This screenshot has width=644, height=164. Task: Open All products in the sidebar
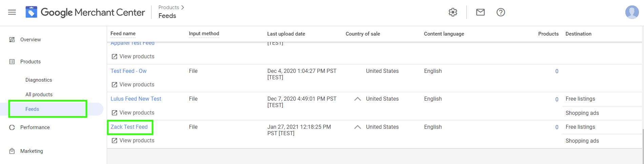pos(39,95)
